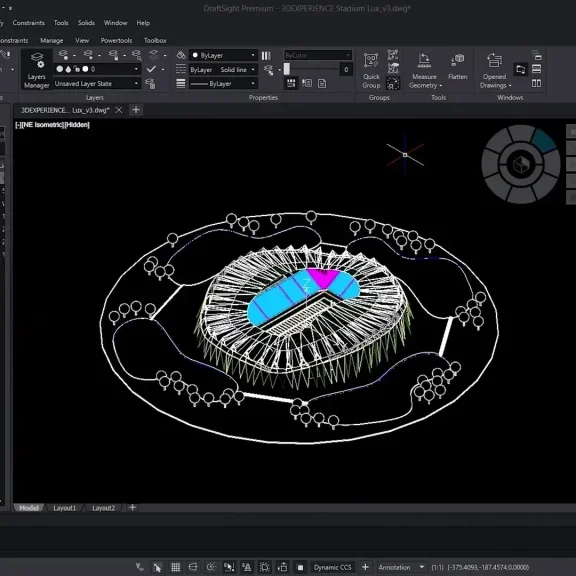The height and width of the screenshot is (576, 576).
Task: Click the switch drawing folder icon
Action: [520, 69]
